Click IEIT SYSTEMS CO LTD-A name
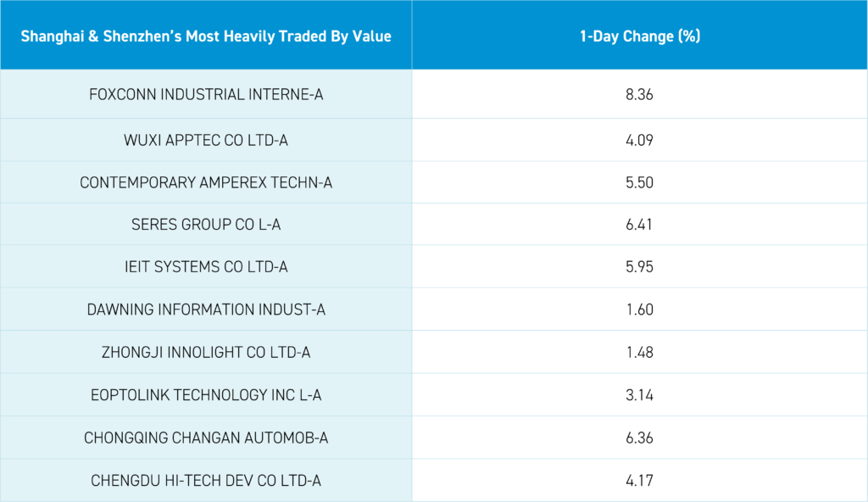 pos(206,267)
